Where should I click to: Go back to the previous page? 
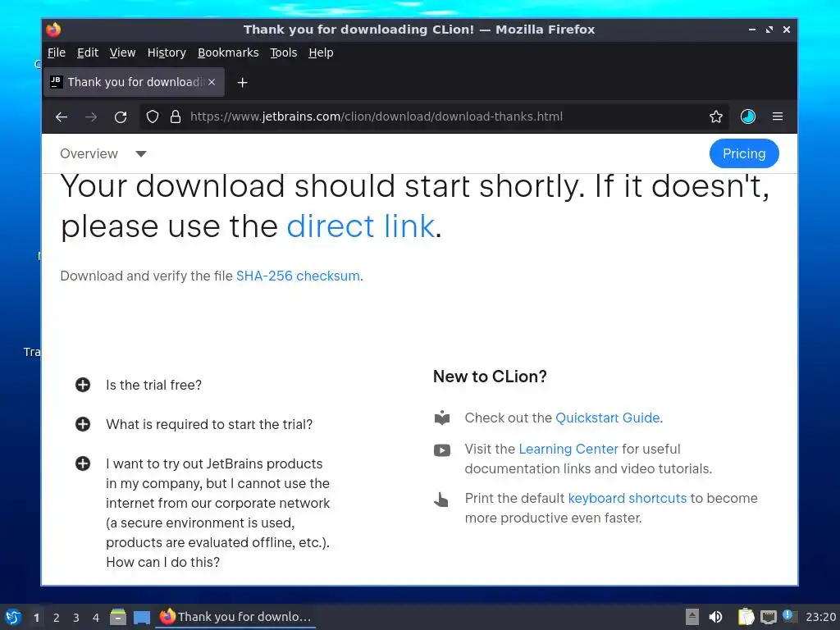(x=61, y=116)
